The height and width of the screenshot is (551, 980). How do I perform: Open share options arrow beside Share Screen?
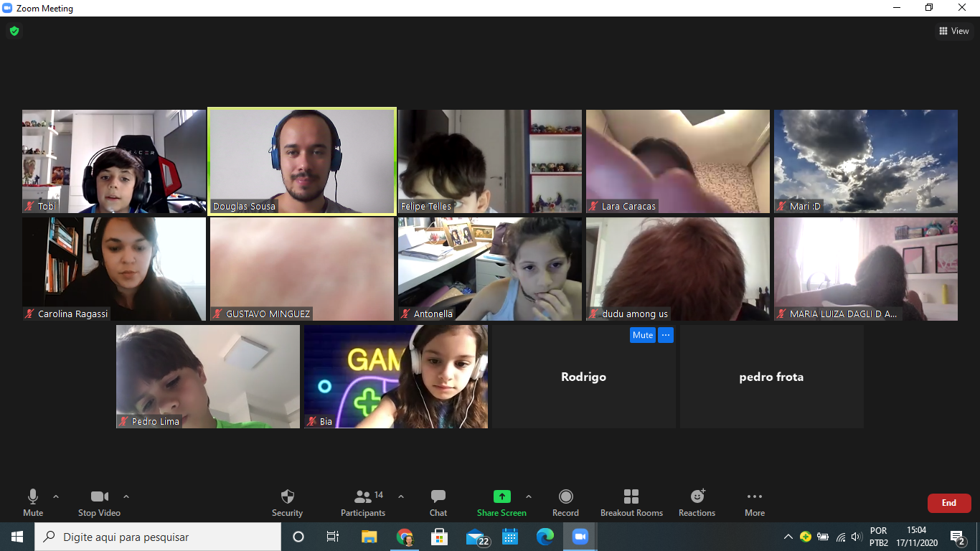click(x=529, y=496)
